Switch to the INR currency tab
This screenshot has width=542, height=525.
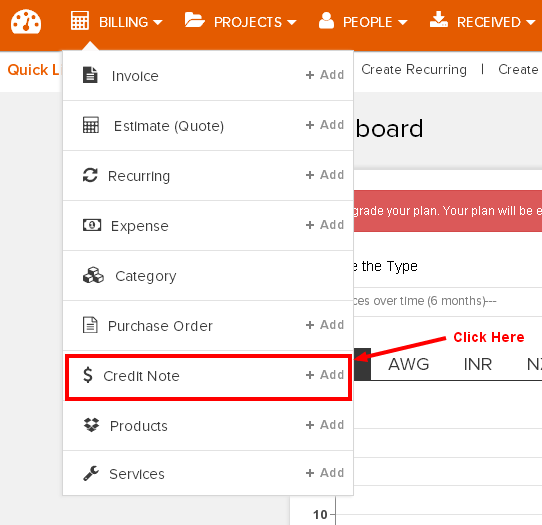478,364
